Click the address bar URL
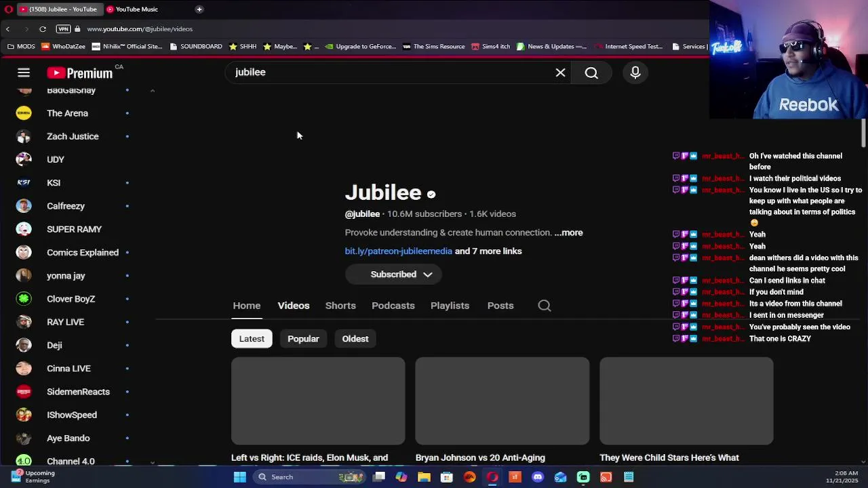 click(x=140, y=29)
